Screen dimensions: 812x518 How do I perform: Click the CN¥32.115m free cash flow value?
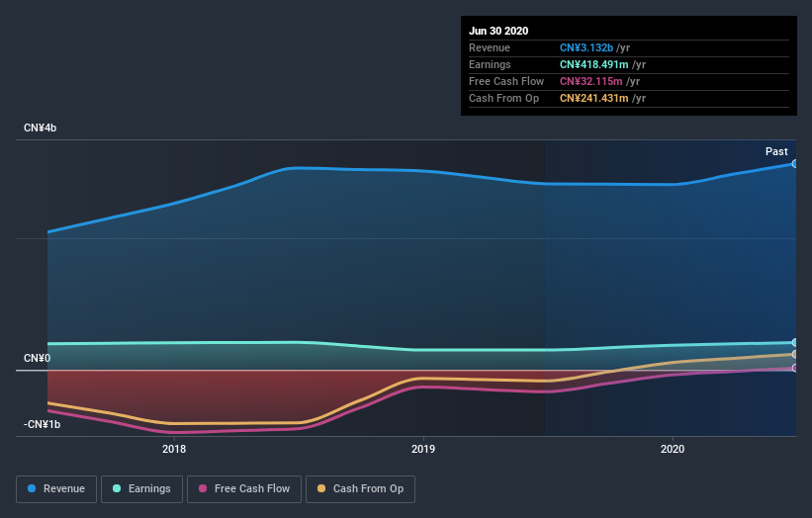(590, 81)
